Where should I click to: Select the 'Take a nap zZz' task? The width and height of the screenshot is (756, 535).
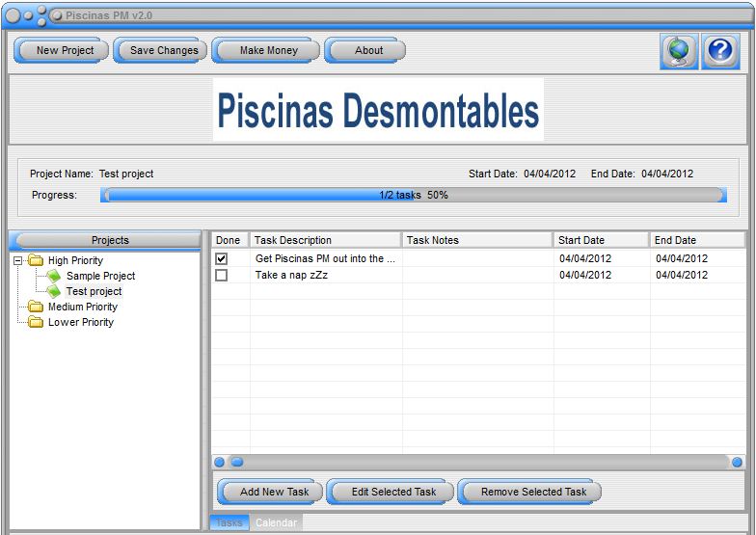291,275
